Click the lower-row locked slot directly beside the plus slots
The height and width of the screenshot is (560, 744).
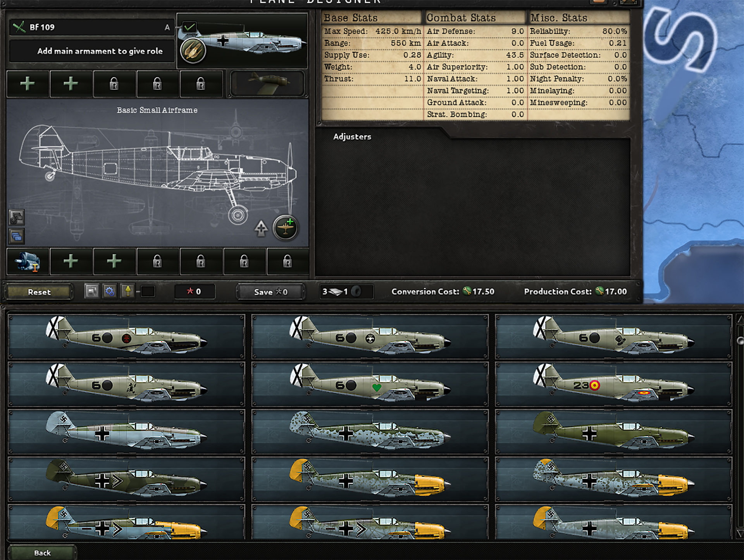tap(157, 261)
